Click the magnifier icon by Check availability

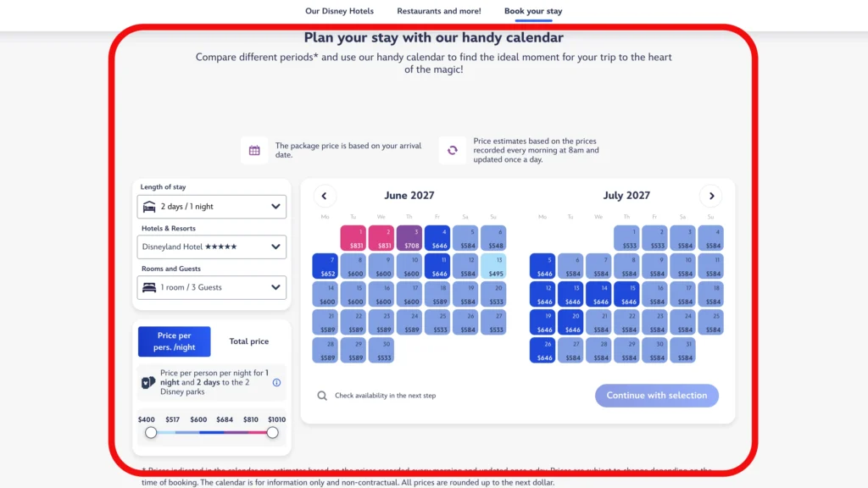click(x=322, y=396)
